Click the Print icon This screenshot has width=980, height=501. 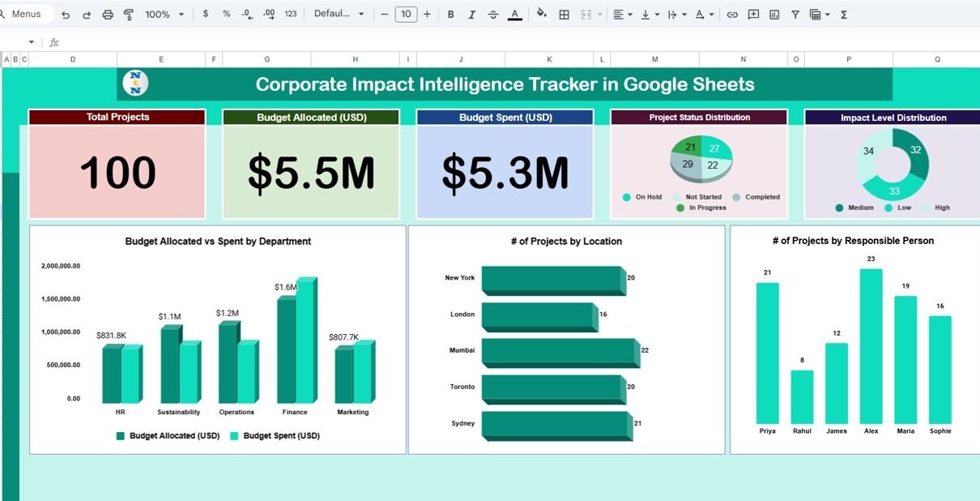[108, 15]
